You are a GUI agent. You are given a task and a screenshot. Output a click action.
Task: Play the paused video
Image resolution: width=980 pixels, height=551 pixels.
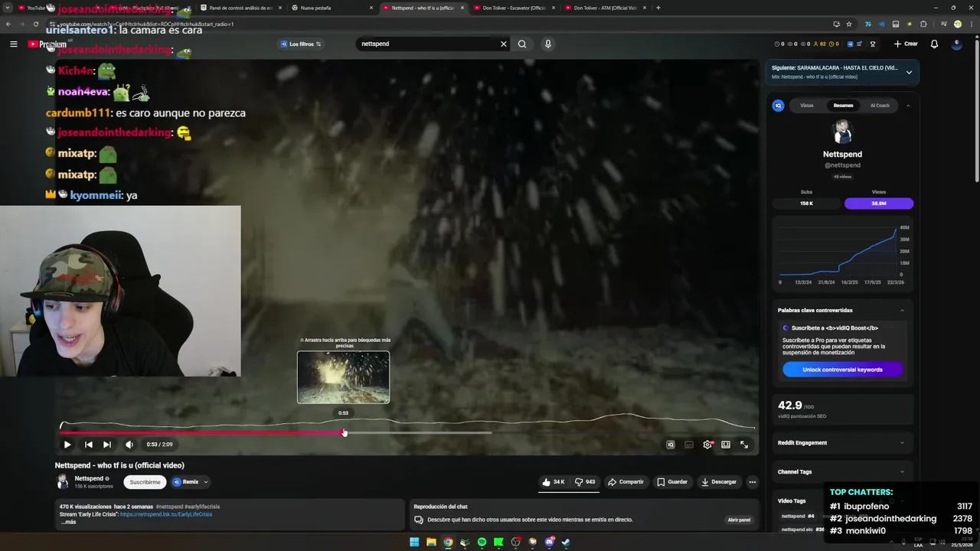point(67,445)
